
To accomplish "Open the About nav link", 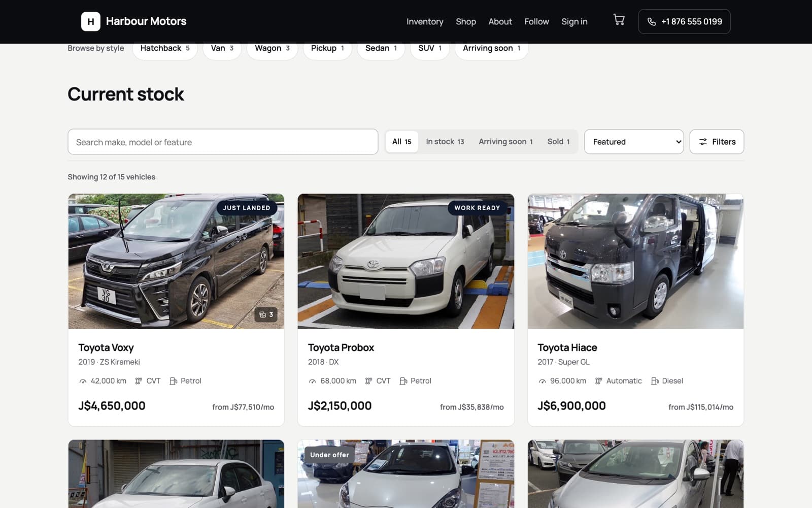I will point(500,22).
